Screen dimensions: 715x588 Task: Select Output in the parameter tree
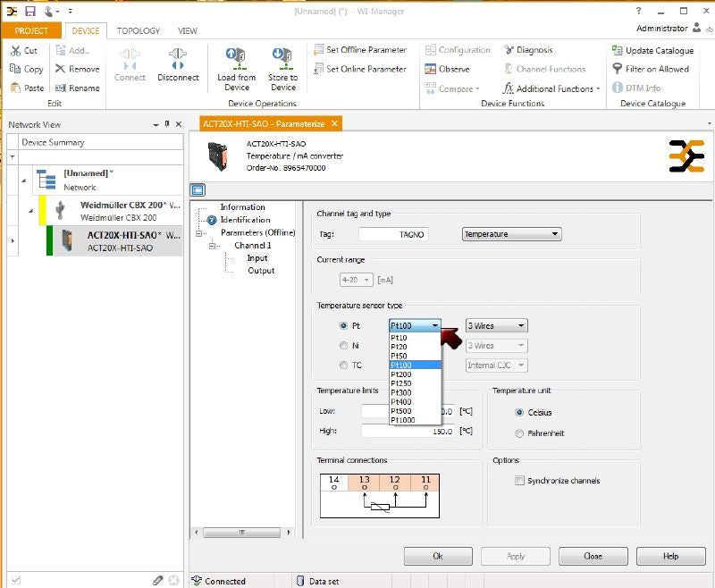261,271
